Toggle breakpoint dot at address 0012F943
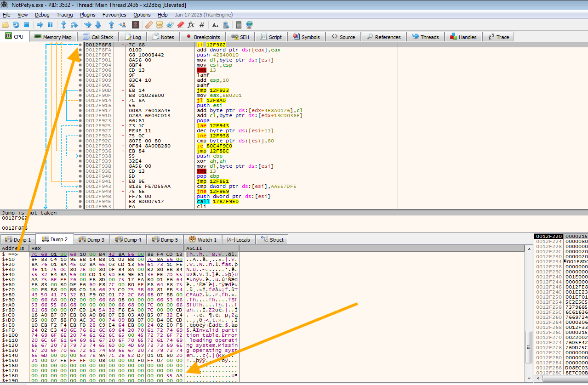588x385 pixels. pos(80,186)
